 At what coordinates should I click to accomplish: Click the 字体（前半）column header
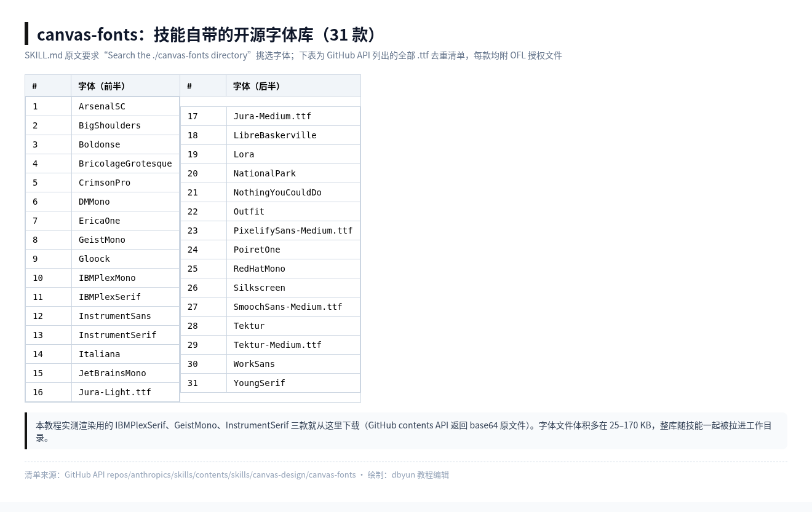point(125,86)
